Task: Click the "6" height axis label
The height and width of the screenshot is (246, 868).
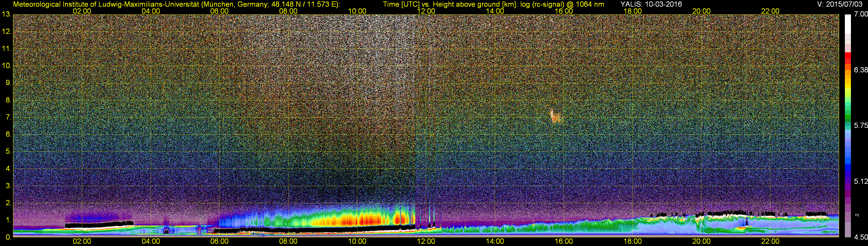Action: (8, 135)
